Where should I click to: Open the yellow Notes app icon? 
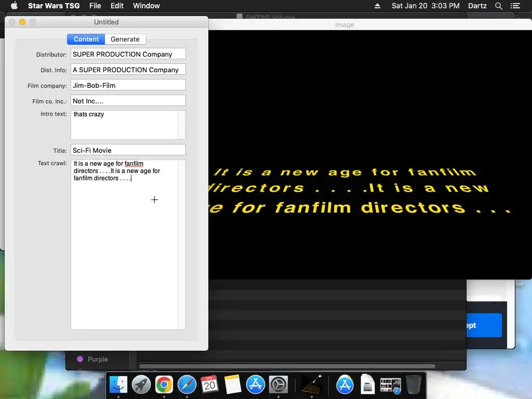pos(232,384)
